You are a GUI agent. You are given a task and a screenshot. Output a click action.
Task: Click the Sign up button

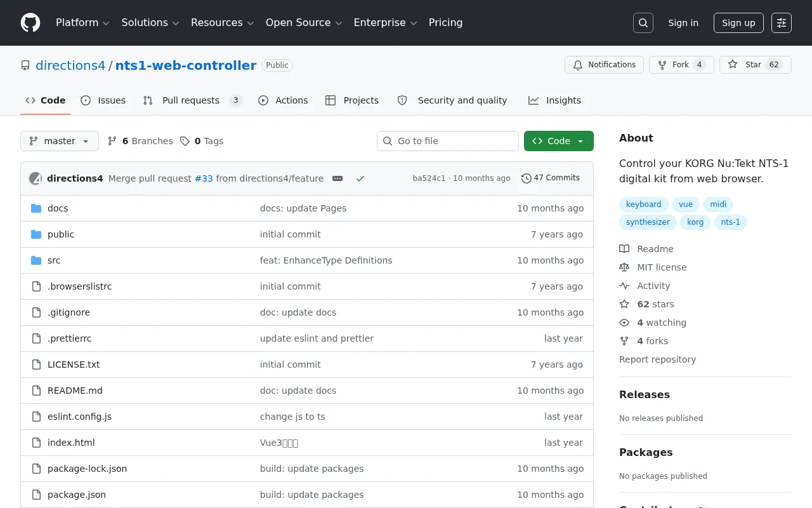(x=738, y=23)
